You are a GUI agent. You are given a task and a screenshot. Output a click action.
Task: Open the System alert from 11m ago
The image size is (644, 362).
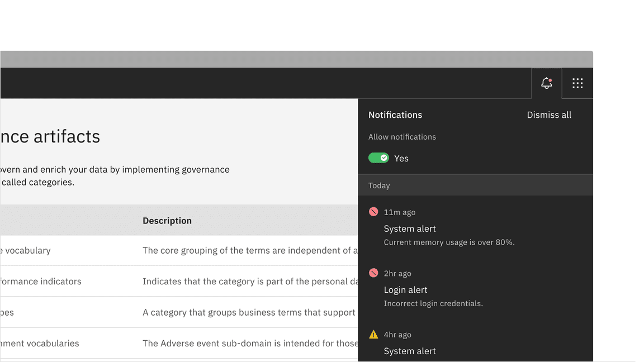pyautogui.click(x=410, y=228)
